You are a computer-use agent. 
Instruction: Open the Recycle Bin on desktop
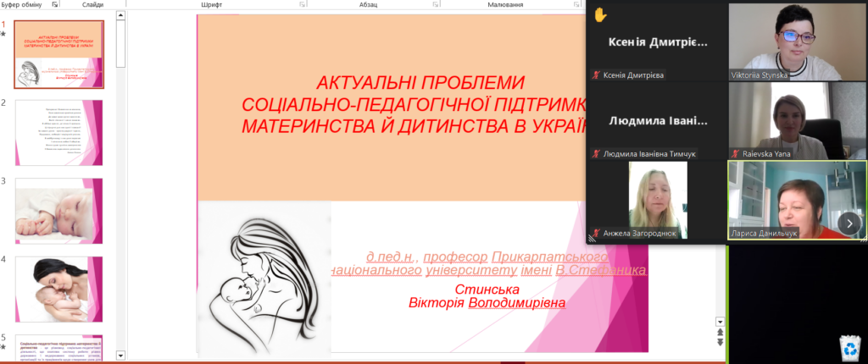pos(849,345)
